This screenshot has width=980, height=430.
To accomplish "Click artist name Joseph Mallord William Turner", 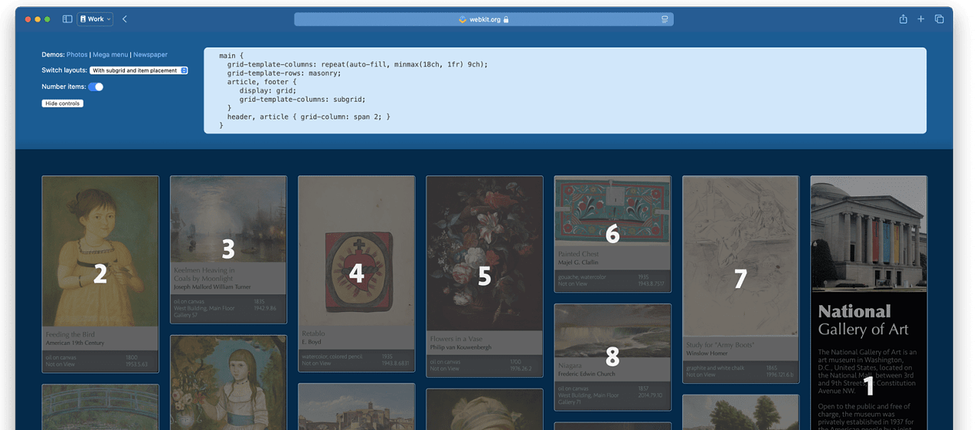I will [x=212, y=287].
